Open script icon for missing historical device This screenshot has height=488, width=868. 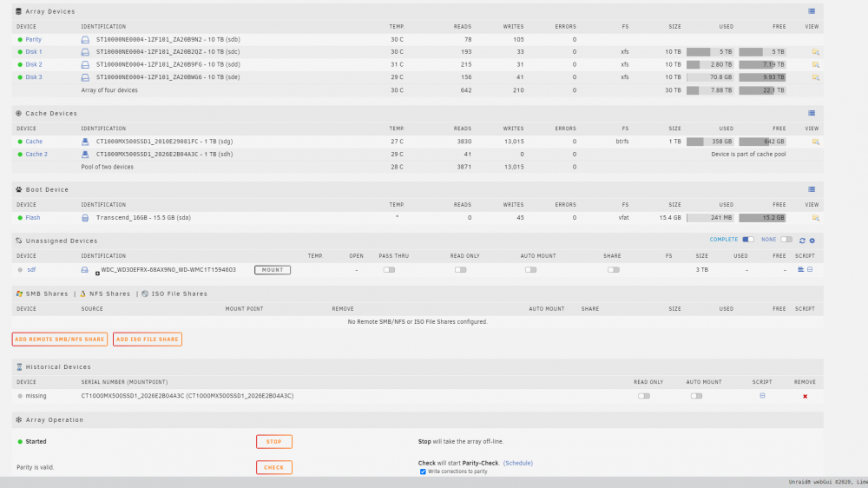point(762,396)
